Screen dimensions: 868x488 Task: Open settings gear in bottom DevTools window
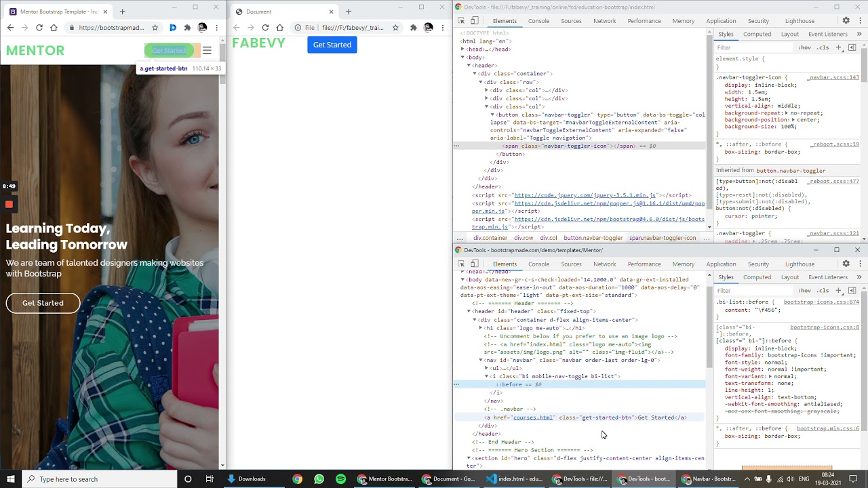846,264
